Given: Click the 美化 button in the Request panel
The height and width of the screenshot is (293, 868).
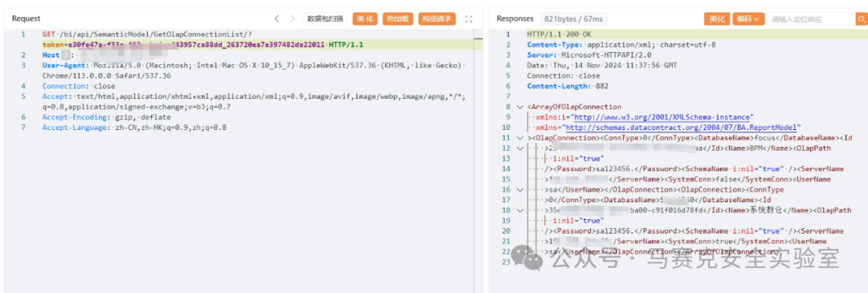Looking at the screenshot, I should pos(365,18).
